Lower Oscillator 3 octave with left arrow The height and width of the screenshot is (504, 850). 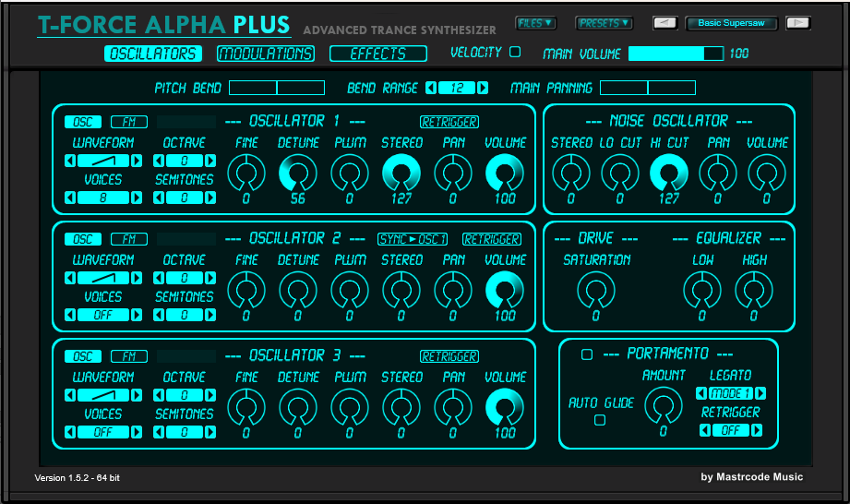159,395
